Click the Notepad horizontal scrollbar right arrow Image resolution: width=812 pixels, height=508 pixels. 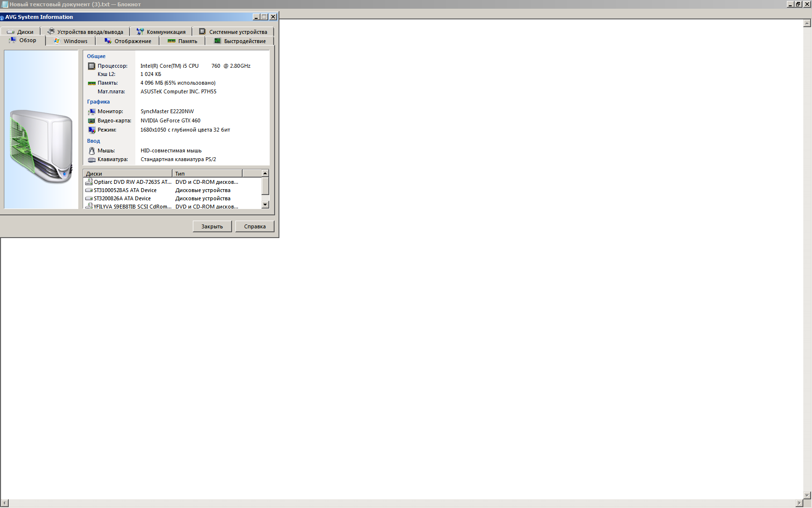(799, 503)
